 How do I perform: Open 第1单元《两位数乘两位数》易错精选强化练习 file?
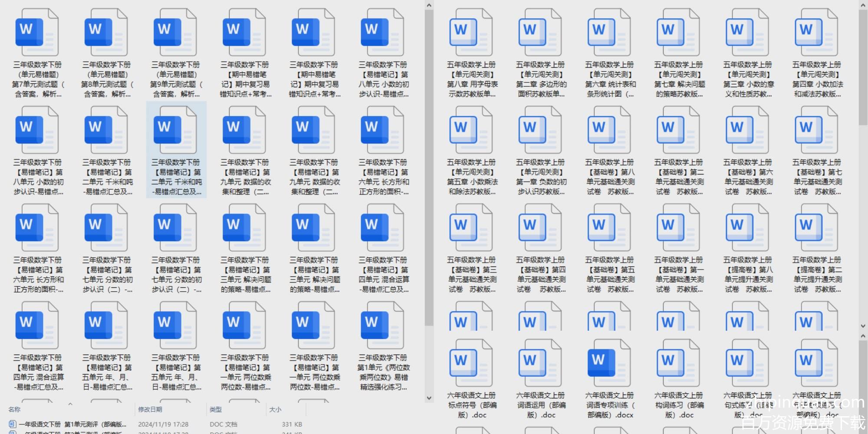pyautogui.click(x=383, y=347)
